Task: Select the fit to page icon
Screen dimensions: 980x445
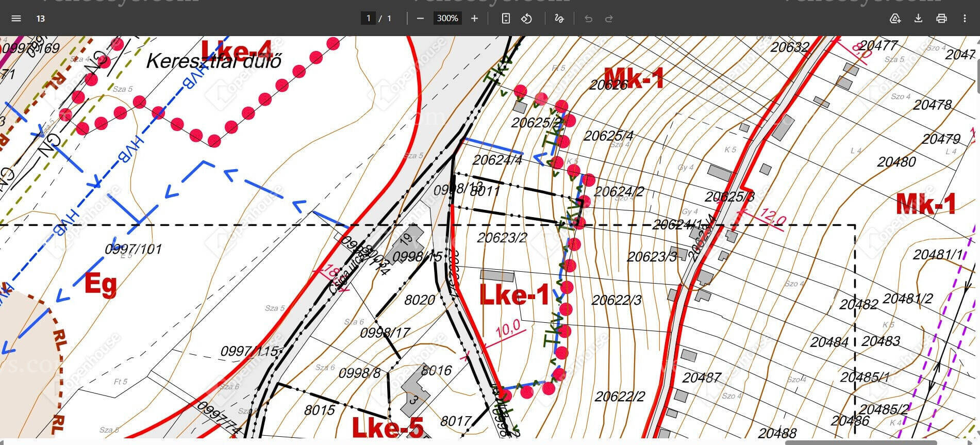Action: (506, 19)
